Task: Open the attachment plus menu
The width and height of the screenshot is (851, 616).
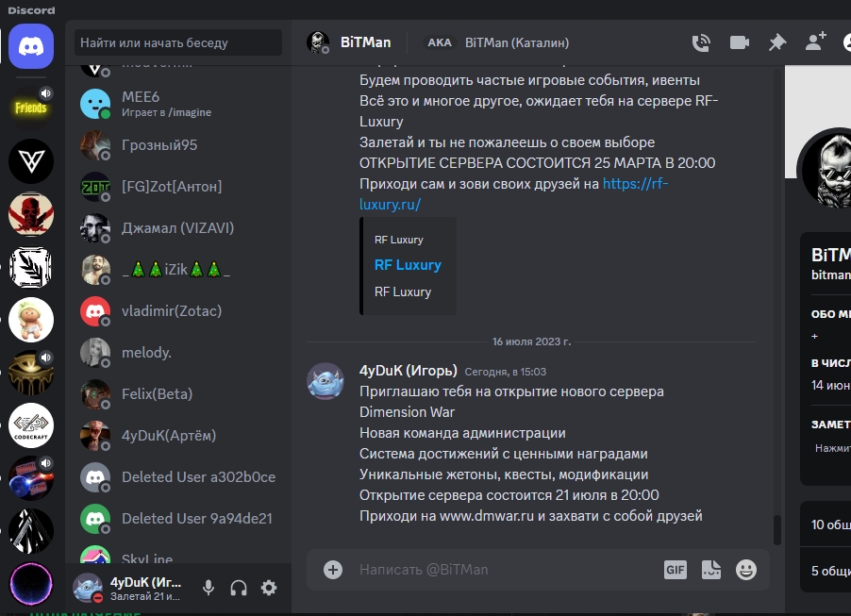Action: (x=333, y=570)
